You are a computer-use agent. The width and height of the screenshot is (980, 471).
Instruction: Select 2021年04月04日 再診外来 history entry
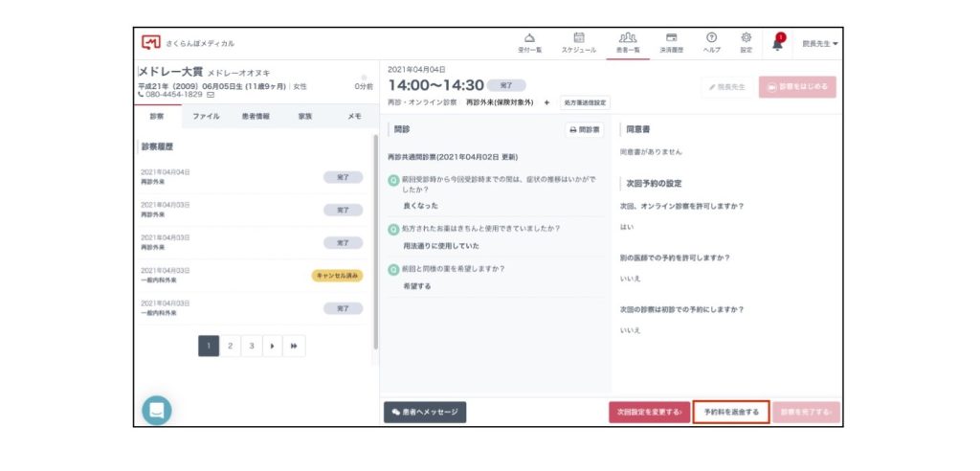coord(249,178)
